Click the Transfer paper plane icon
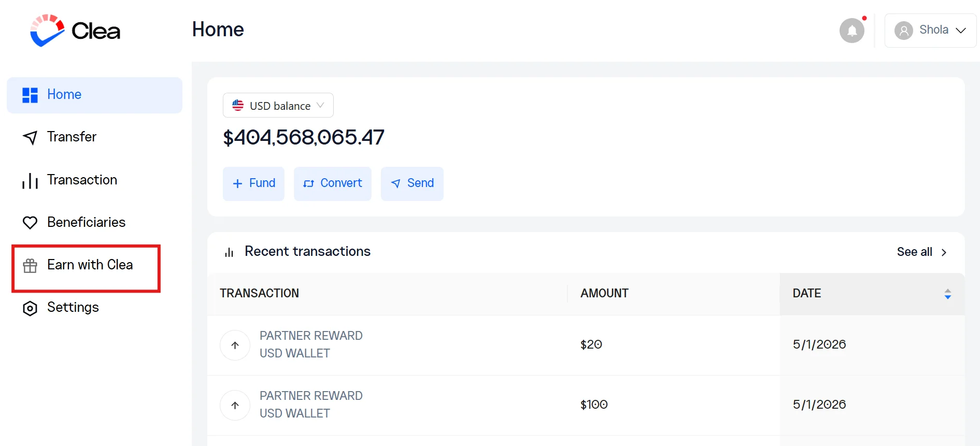 [x=30, y=137]
